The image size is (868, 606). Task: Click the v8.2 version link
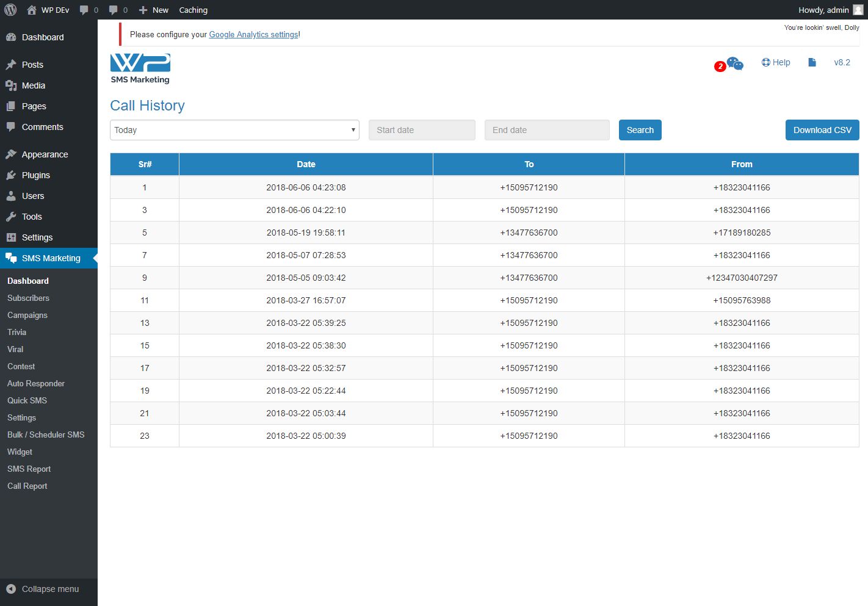842,62
